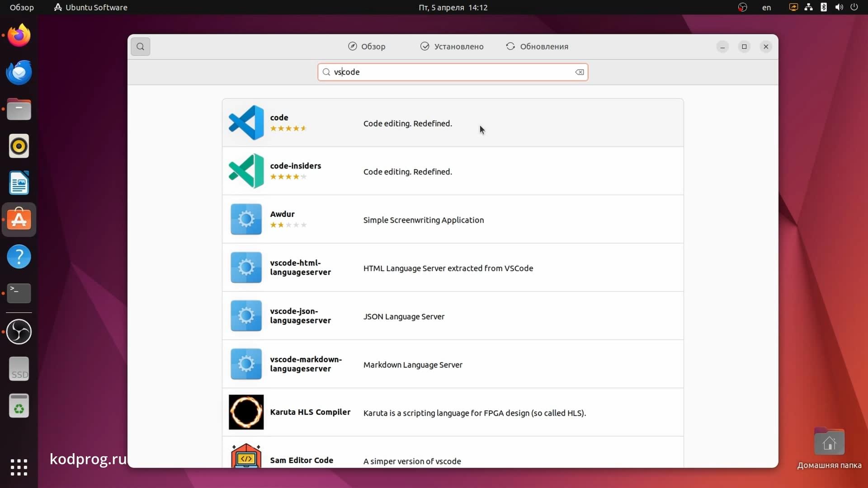Click the star rating of code-insiders
The image size is (868, 488).
tap(288, 177)
